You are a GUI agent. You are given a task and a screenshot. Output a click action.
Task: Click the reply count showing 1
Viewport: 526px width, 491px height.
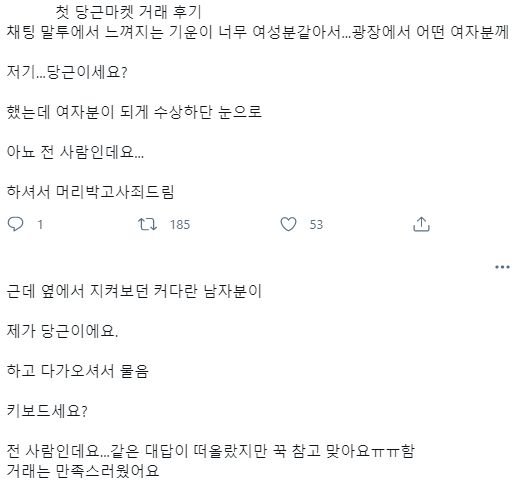pos(40,225)
